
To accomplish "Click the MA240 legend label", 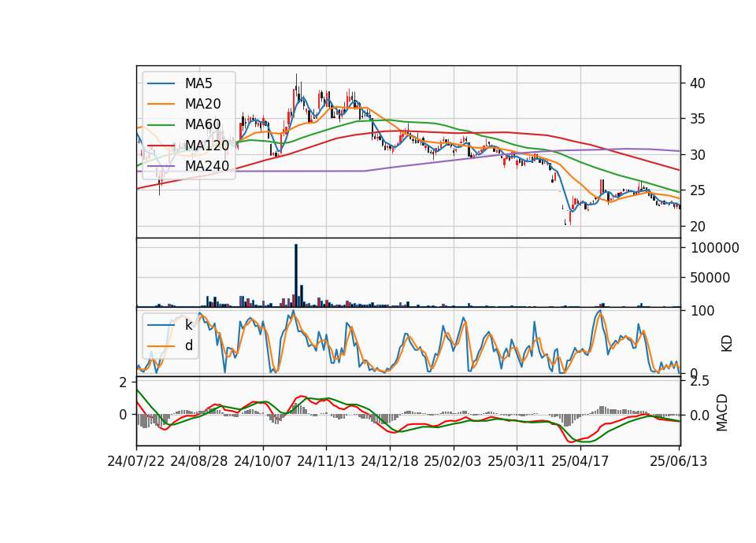I will 207,166.
